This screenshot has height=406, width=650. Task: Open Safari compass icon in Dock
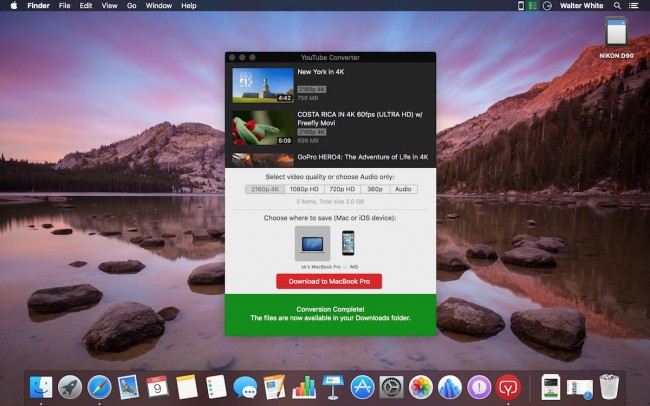click(x=99, y=387)
